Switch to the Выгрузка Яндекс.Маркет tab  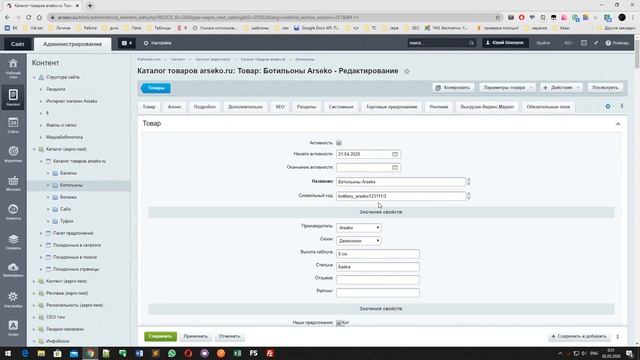pyautogui.click(x=487, y=107)
